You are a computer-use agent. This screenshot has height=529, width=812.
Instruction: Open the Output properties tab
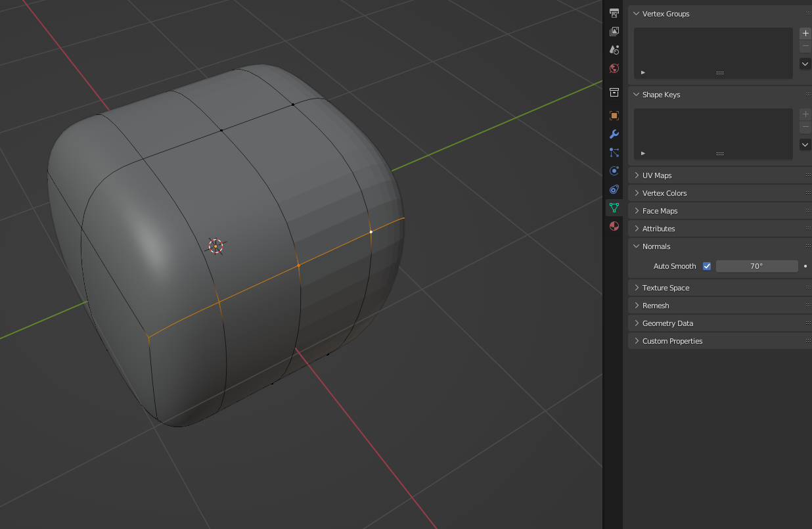[x=614, y=13]
